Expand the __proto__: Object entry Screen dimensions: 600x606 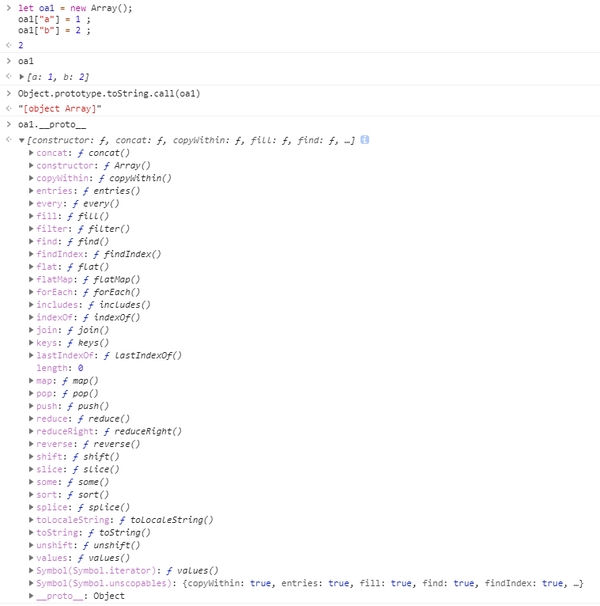coord(31,596)
